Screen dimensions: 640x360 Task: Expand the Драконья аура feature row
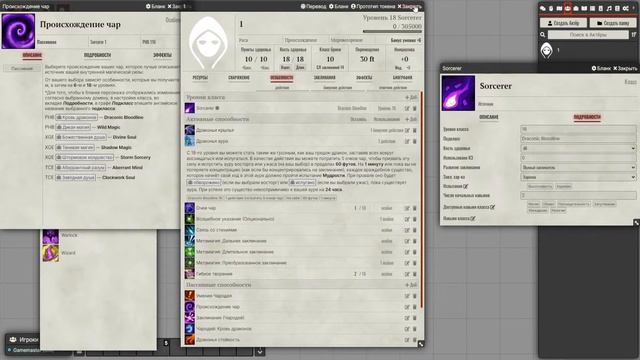(x=212, y=141)
